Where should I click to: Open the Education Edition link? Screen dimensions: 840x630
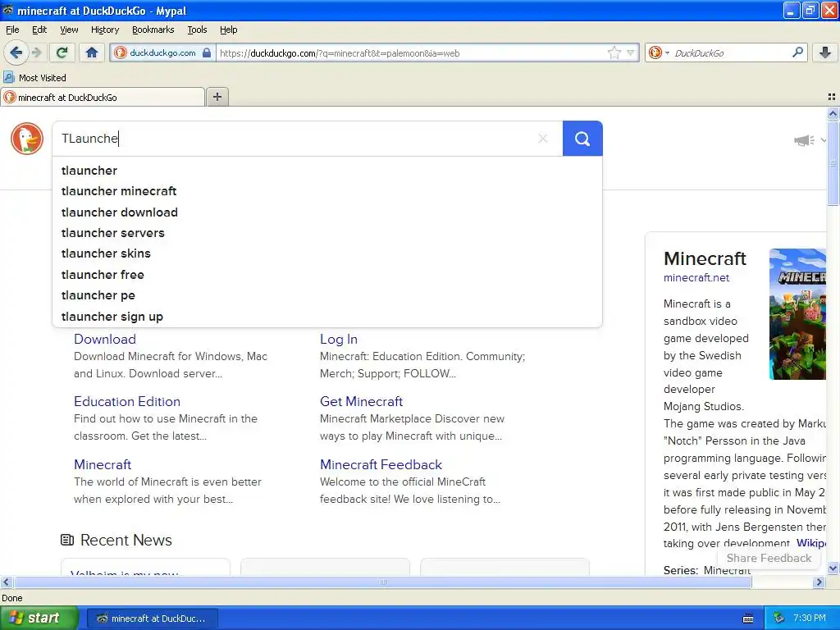tap(127, 401)
